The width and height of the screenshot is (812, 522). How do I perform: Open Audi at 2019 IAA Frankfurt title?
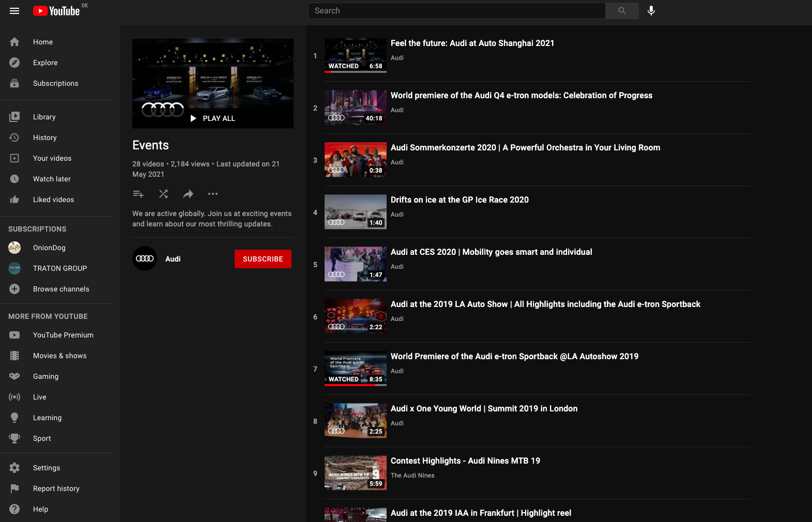coord(481,513)
